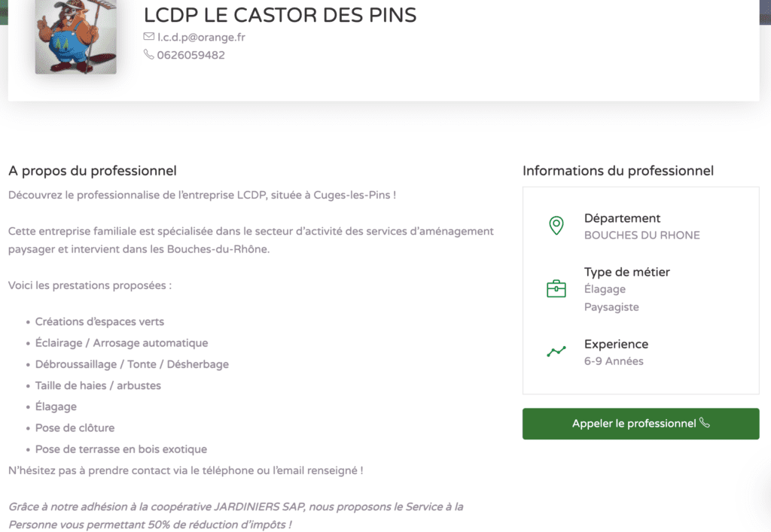
Task: Click the Taille de haies / arbustes item
Action: point(98,385)
